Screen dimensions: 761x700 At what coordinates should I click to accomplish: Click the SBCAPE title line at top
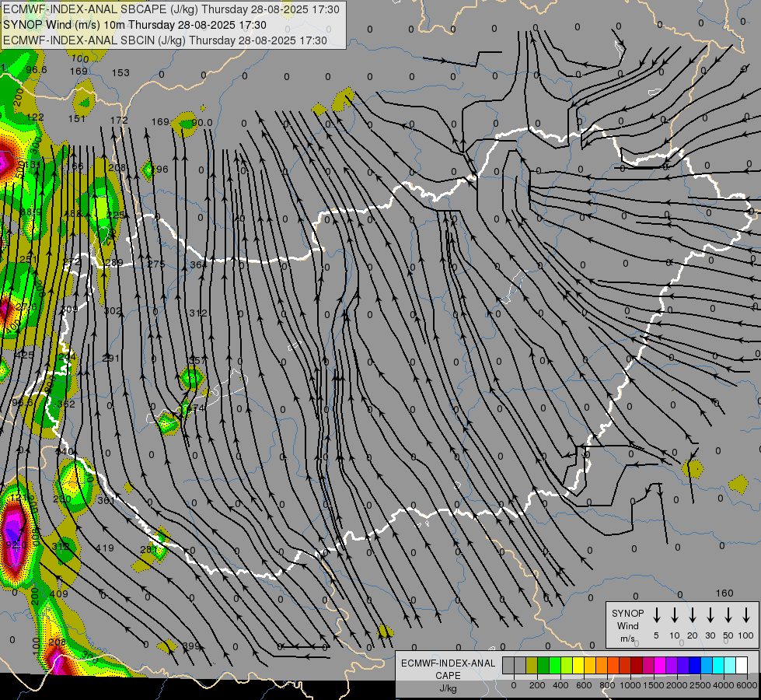pos(171,9)
